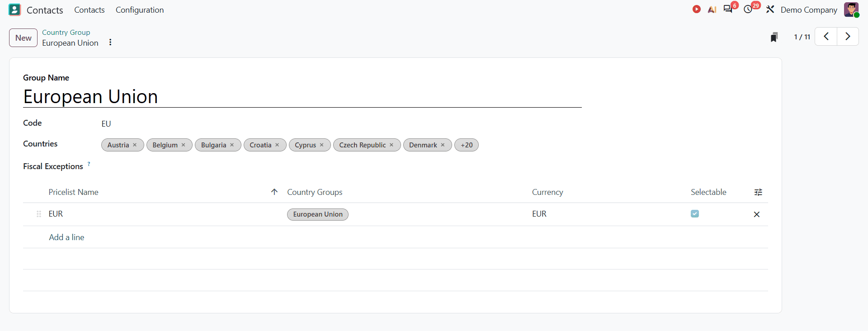Image resolution: width=868 pixels, height=331 pixels.
Task: Go to the previous record
Action: (x=826, y=37)
